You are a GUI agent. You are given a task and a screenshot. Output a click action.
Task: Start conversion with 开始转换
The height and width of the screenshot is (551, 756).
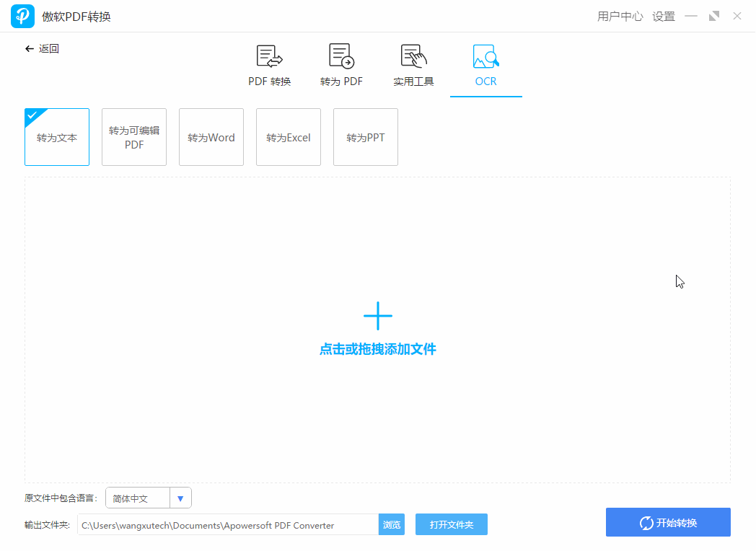coord(668,523)
